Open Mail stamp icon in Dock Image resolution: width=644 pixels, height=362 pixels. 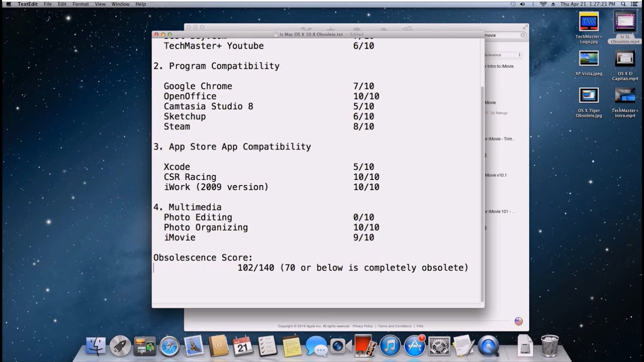click(194, 346)
